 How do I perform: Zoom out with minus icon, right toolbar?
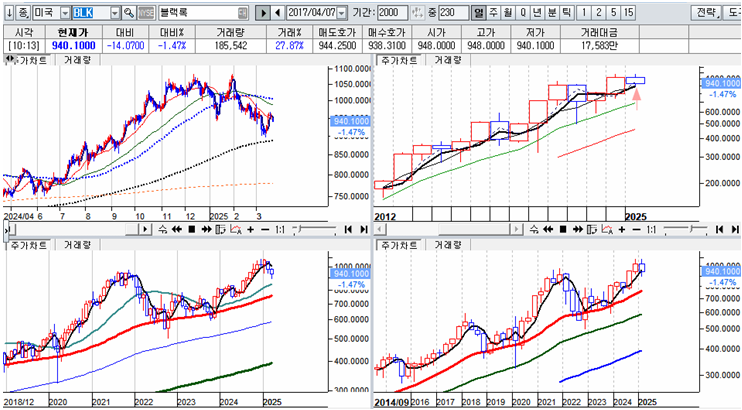point(636,230)
